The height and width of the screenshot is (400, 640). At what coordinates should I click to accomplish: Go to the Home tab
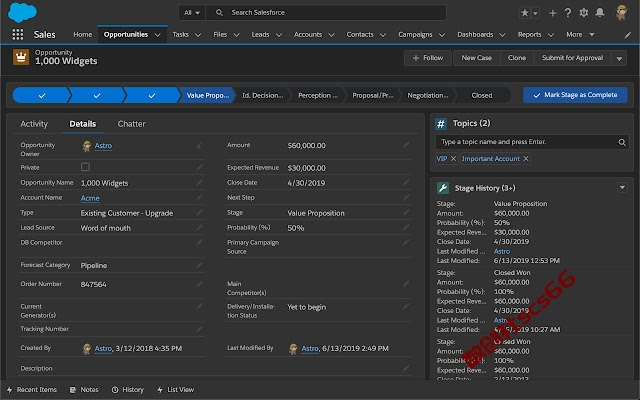(x=82, y=35)
